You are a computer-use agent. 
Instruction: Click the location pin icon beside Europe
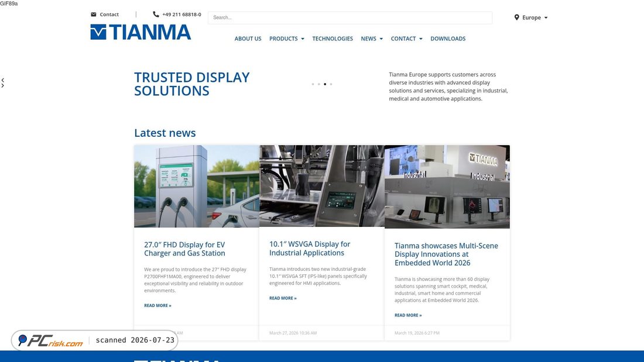(x=517, y=17)
